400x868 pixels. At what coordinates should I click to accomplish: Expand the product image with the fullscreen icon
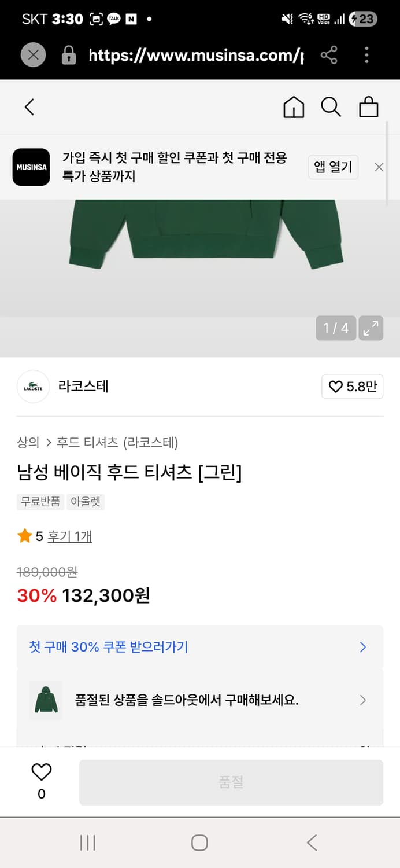tap(371, 328)
